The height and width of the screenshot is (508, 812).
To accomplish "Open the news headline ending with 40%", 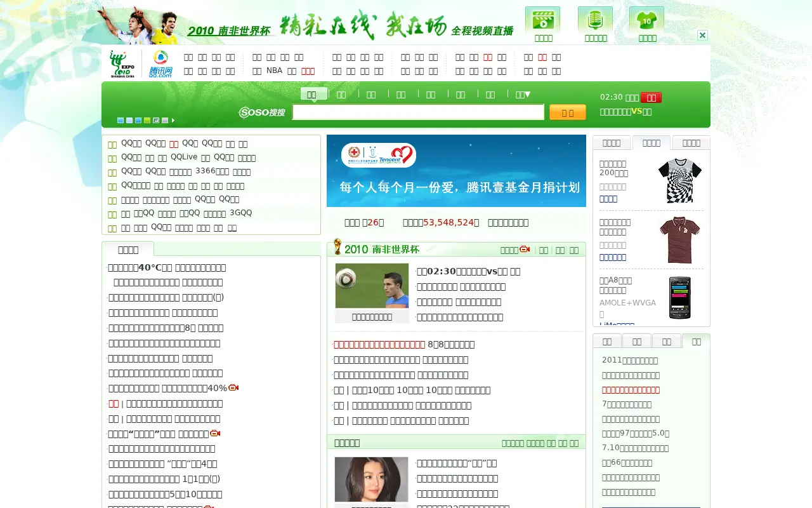I will (x=167, y=388).
